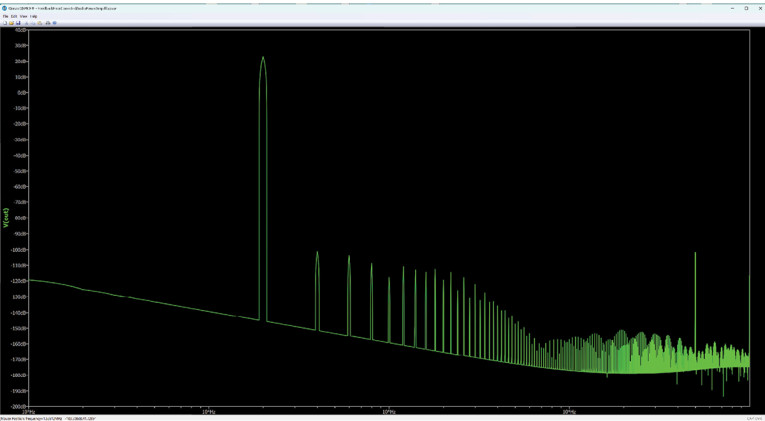Screen dimensions: 765x421
Task: Click the Cut scissors icon in the toolbar
Action: (27, 23)
